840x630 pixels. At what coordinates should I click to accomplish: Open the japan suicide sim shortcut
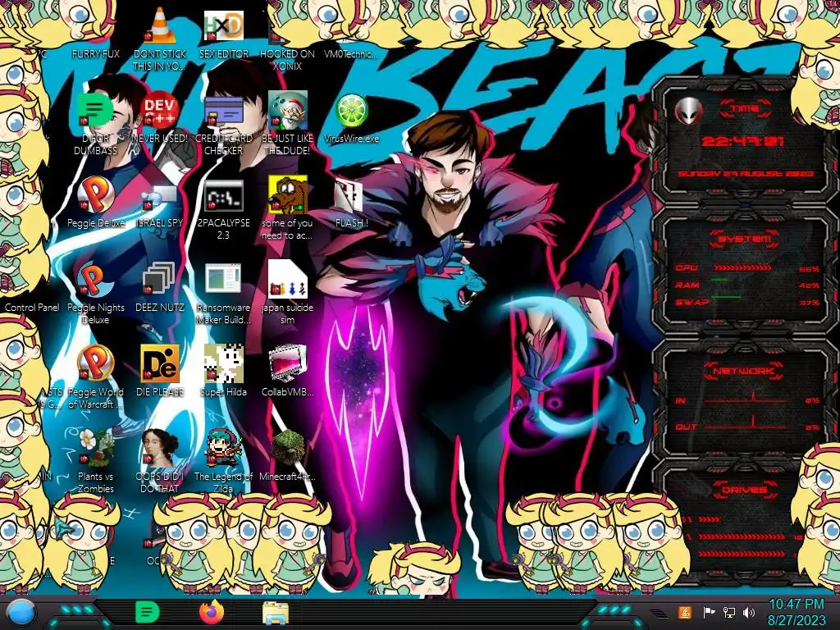(287, 293)
